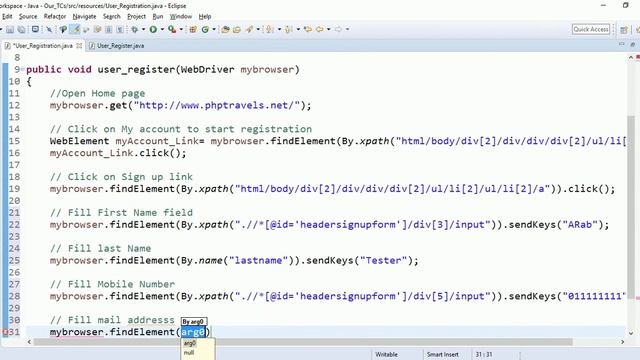Expand the New Java Class dropdown arrow
The width and height of the screenshot is (640, 360).
(213, 29)
